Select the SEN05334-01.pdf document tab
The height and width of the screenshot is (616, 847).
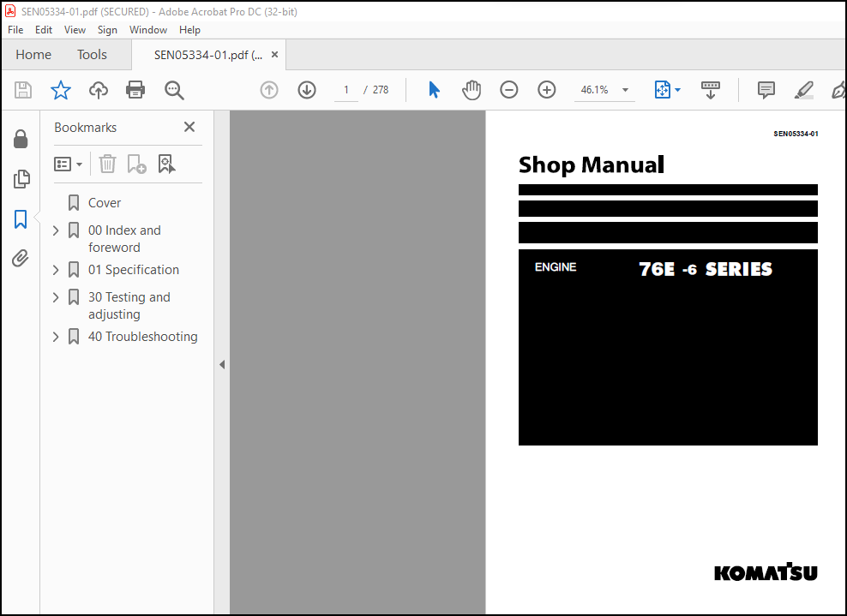tap(208, 55)
